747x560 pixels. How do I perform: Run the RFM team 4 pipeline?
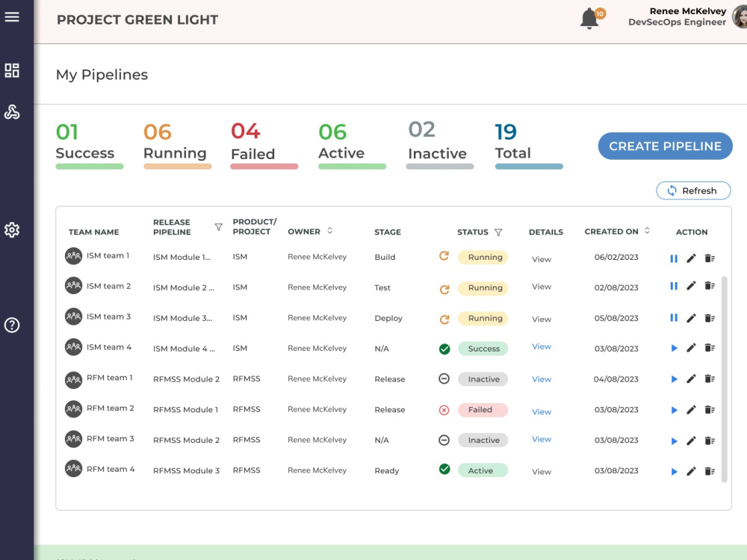click(x=674, y=471)
